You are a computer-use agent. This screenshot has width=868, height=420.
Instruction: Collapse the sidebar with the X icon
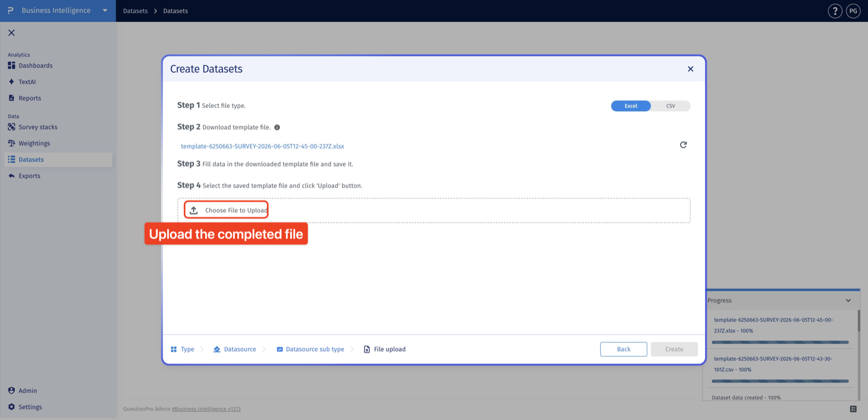pos(11,33)
